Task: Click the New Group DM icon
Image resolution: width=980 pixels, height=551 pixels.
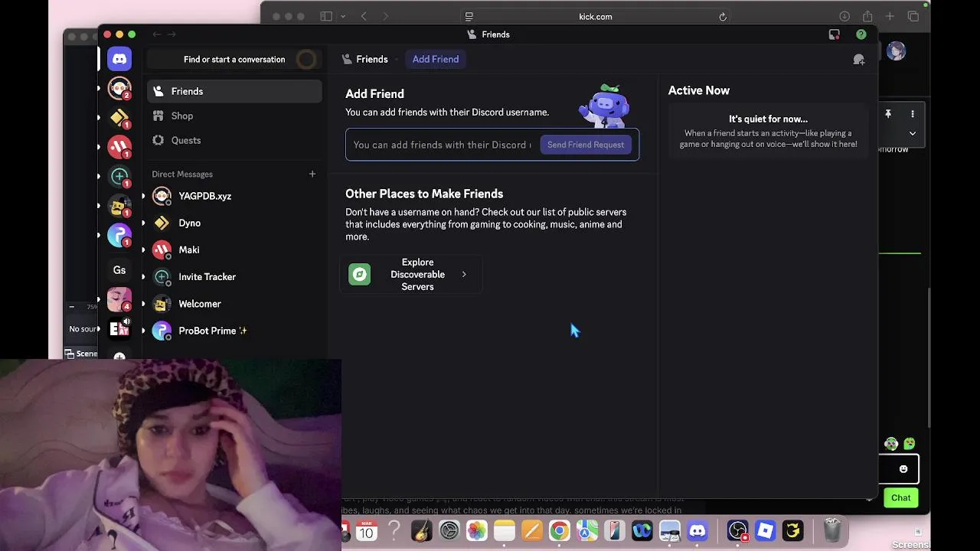Action: (x=859, y=60)
